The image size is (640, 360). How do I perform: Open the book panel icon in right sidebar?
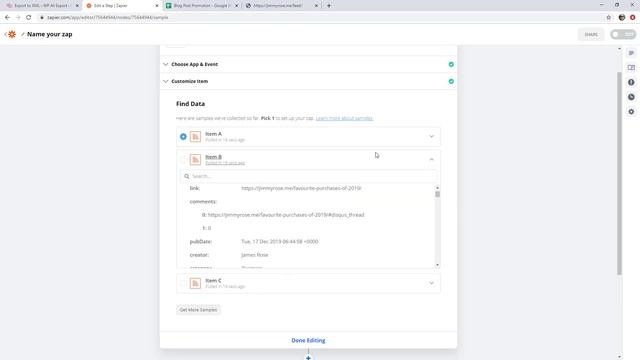click(631, 68)
